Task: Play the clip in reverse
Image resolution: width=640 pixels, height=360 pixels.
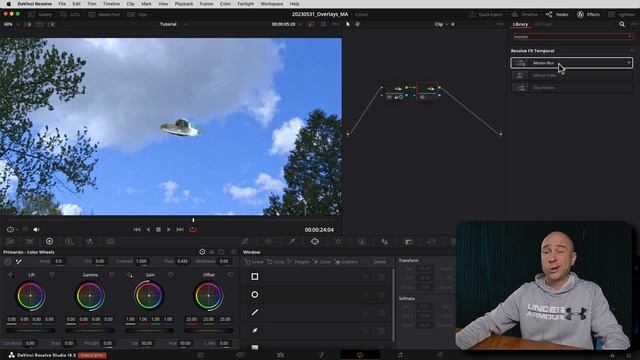Action: [x=148, y=230]
